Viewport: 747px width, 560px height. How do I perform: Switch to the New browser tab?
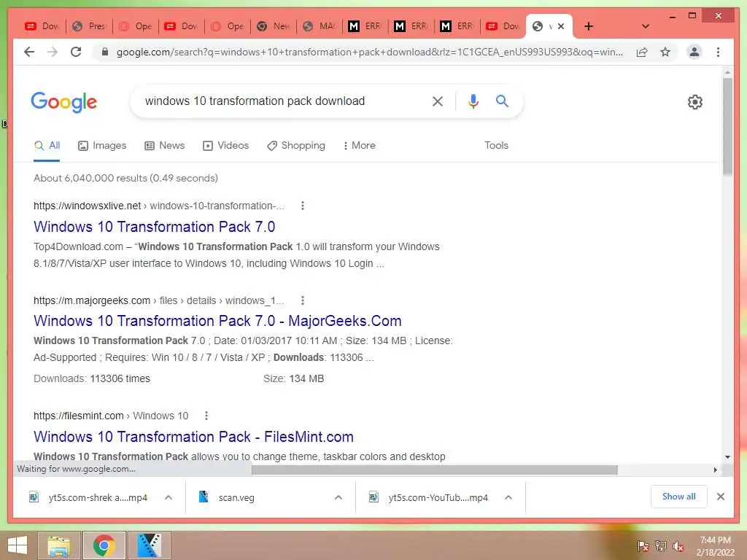click(273, 26)
